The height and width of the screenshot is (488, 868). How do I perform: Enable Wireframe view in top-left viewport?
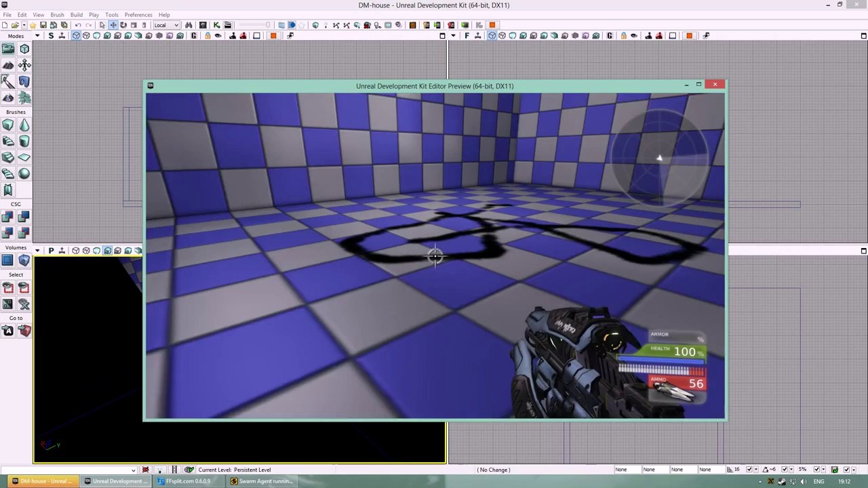point(86,35)
